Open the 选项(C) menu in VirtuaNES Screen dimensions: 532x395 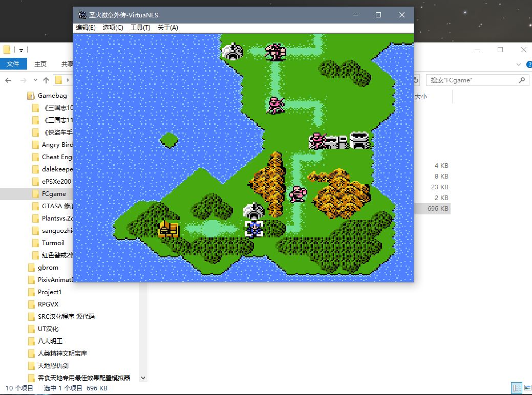click(113, 28)
